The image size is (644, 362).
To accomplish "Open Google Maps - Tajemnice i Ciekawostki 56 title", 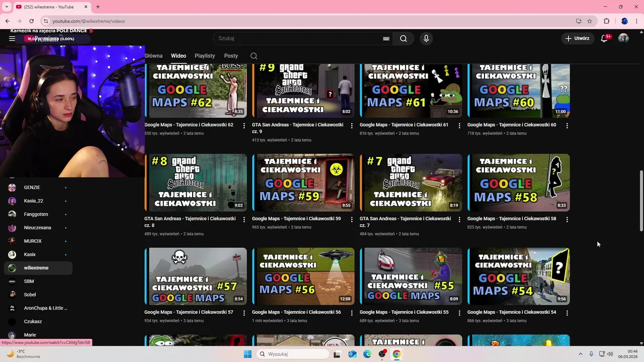I will [x=296, y=312].
